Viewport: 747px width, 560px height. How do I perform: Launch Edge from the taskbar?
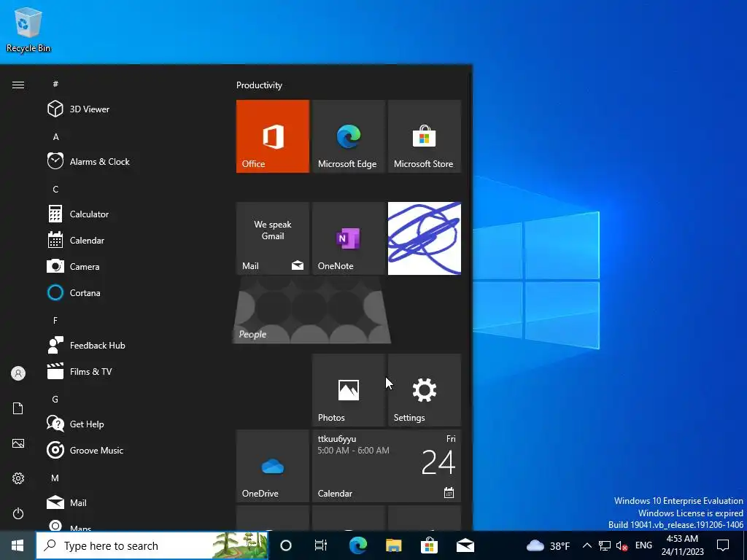click(x=357, y=545)
